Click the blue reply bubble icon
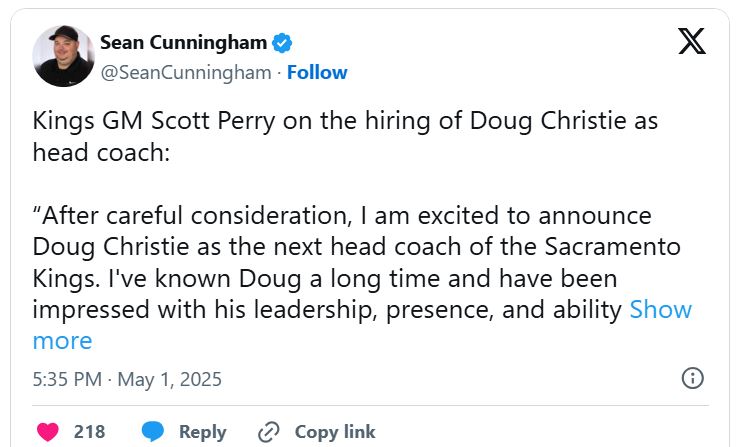Image resolution: width=738 pixels, height=447 pixels. [x=153, y=432]
